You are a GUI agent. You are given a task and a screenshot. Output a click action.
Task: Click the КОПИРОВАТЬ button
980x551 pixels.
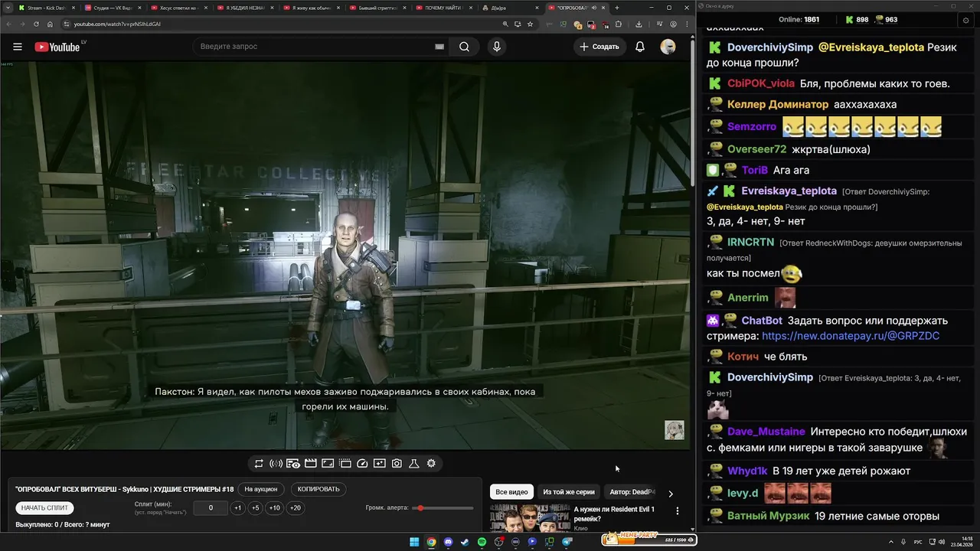point(318,489)
